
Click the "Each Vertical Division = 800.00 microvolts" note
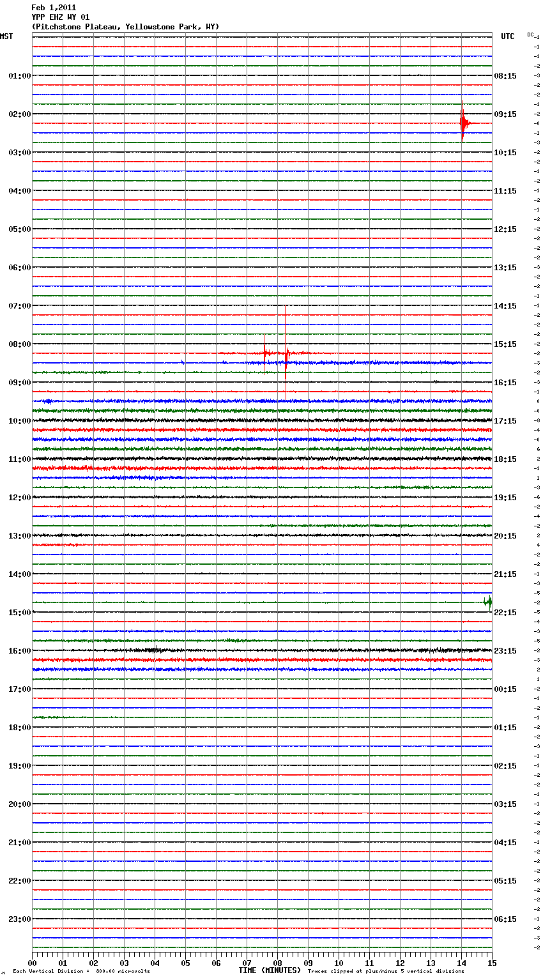pyautogui.click(x=81, y=972)
